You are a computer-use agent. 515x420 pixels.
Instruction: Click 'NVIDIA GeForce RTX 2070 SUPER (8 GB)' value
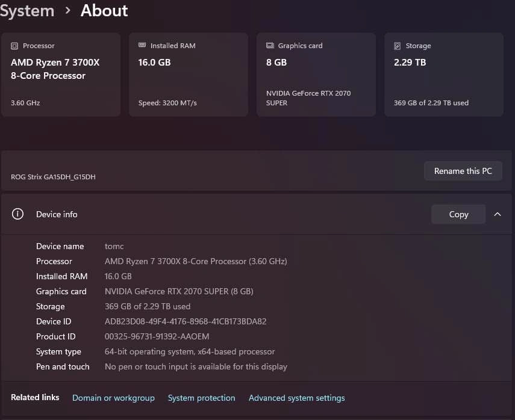[179, 291]
